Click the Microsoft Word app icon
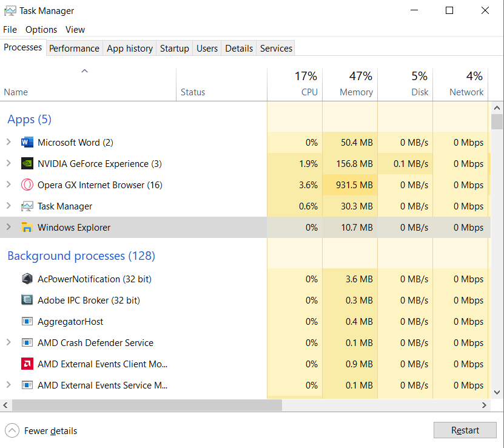Screen dimensions: 504x448 tap(27, 142)
